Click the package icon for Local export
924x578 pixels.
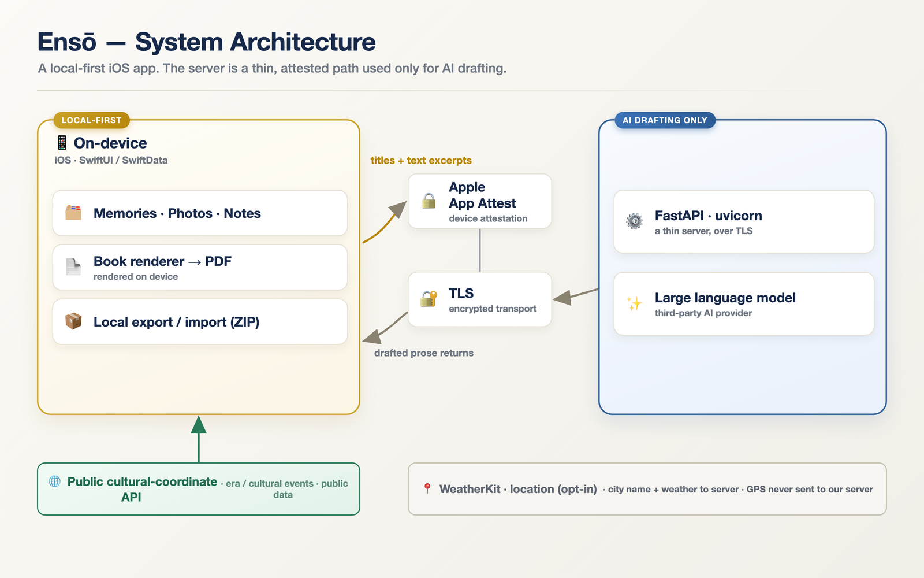pyautogui.click(x=73, y=321)
